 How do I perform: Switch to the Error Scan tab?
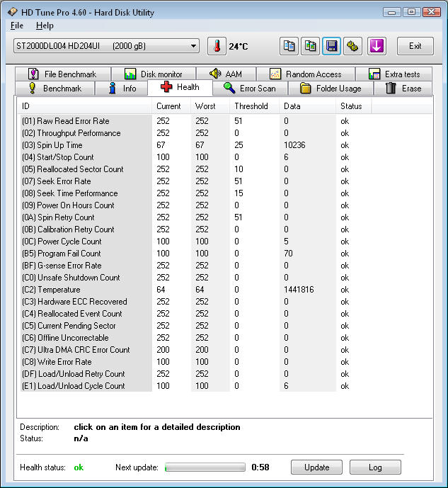click(x=250, y=89)
